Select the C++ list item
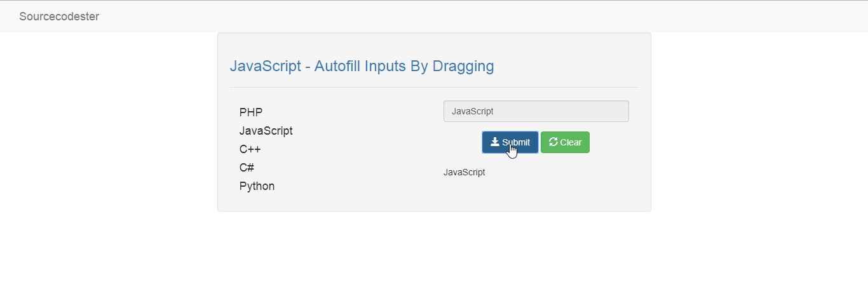The image size is (868, 296). [x=250, y=149]
